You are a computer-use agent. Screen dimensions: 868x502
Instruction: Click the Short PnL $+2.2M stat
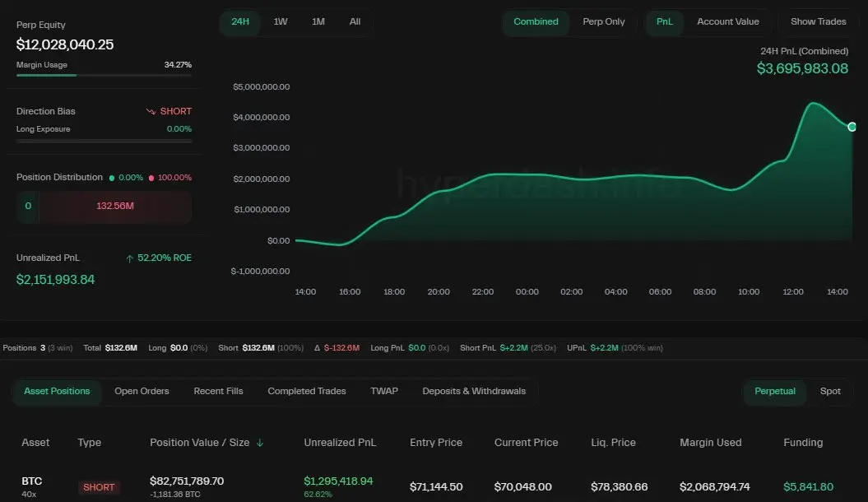[x=508, y=348]
